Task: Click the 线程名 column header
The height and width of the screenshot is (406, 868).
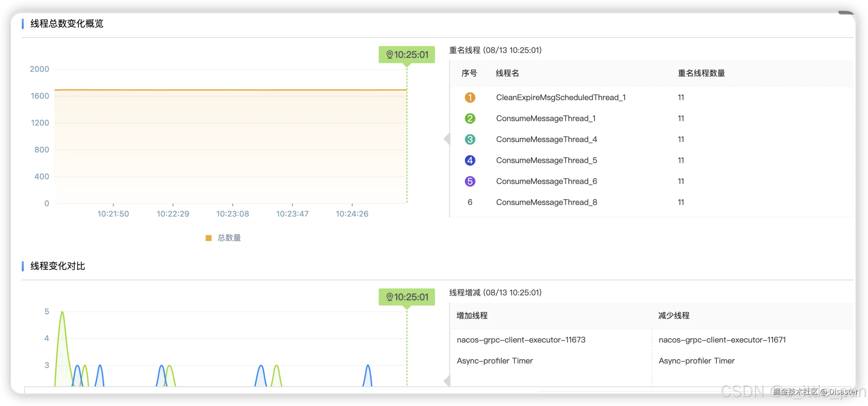Action: (x=507, y=73)
